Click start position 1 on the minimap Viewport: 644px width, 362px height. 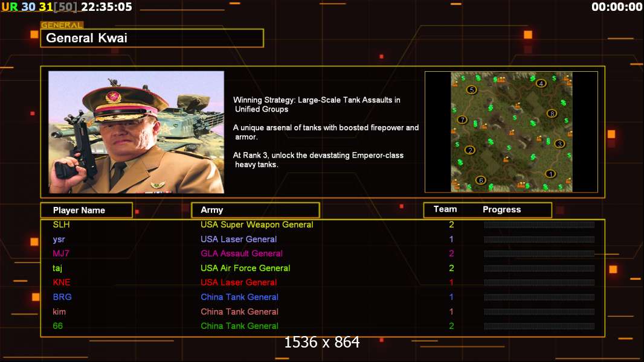550,174
